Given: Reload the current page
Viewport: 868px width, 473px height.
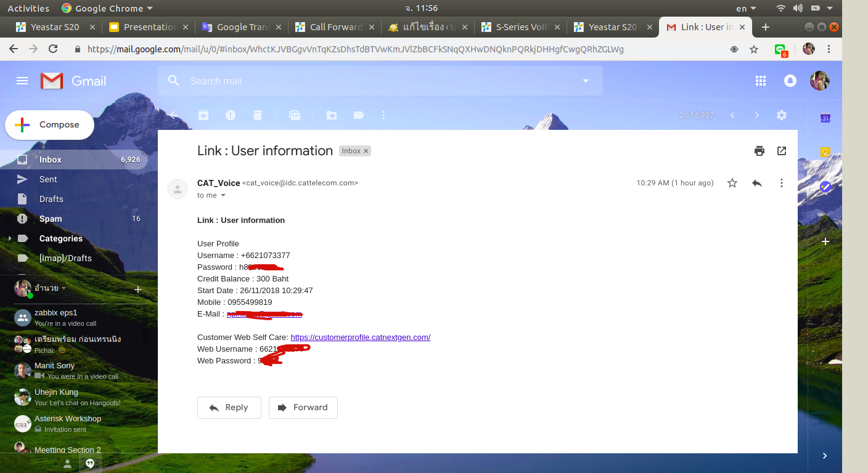Looking at the screenshot, I should (53, 49).
